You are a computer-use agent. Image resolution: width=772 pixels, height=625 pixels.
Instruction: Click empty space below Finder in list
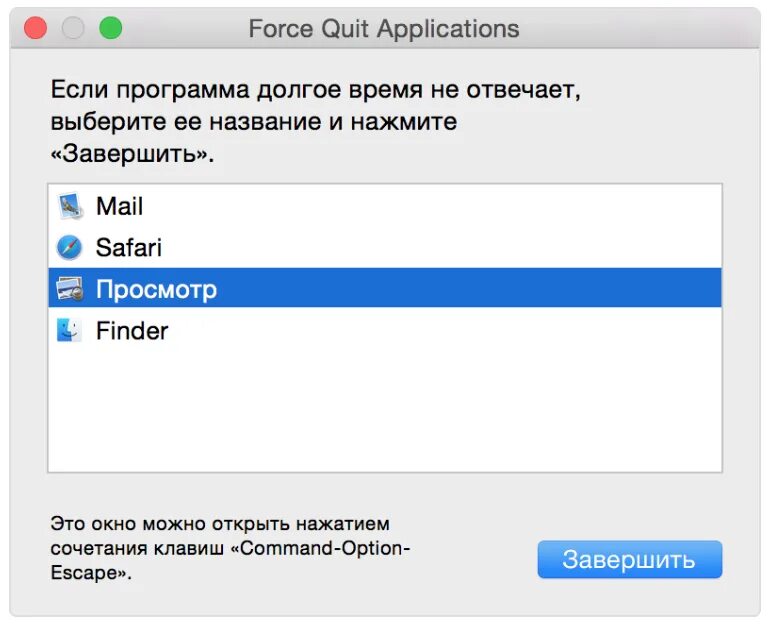(x=384, y=410)
